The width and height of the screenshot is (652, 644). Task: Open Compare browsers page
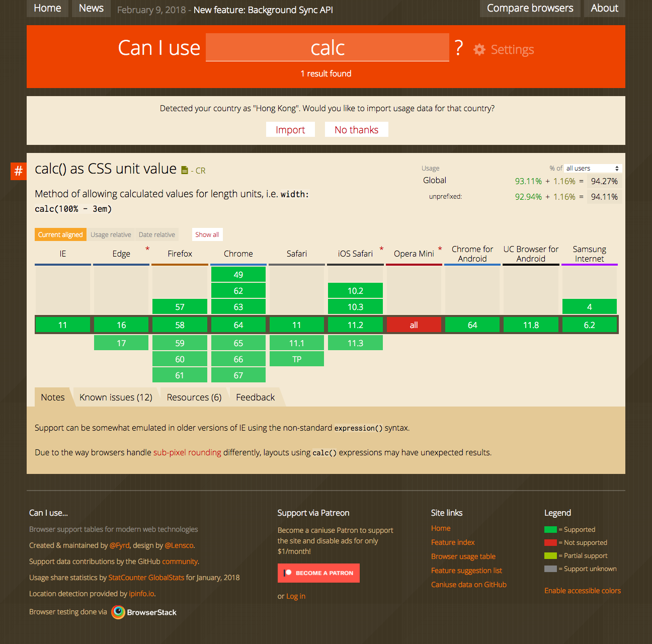click(530, 8)
